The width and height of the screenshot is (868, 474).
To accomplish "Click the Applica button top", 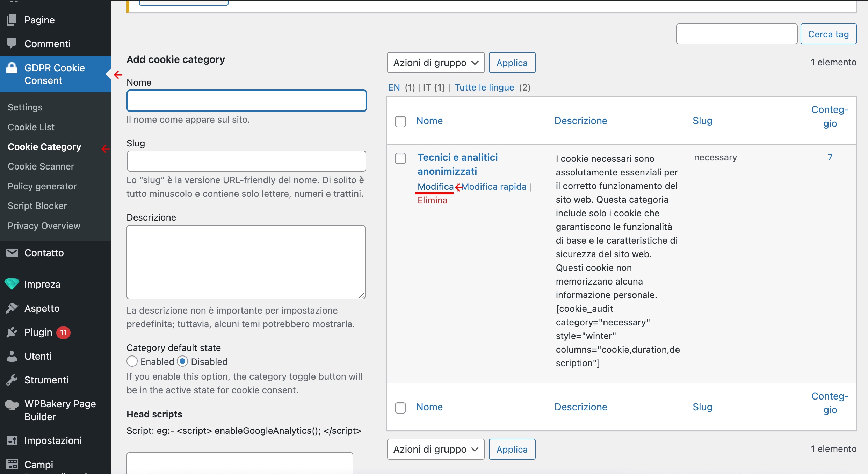I will click(x=512, y=63).
